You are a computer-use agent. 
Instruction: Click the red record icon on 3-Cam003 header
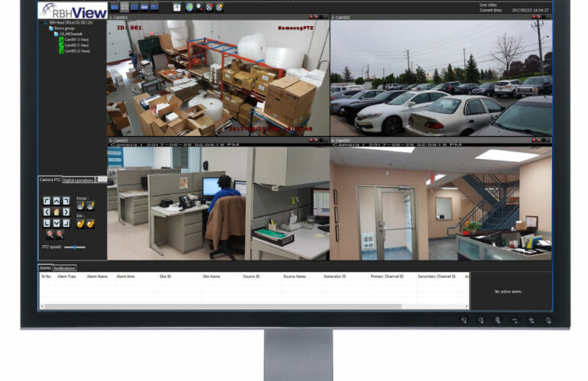coord(311,140)
